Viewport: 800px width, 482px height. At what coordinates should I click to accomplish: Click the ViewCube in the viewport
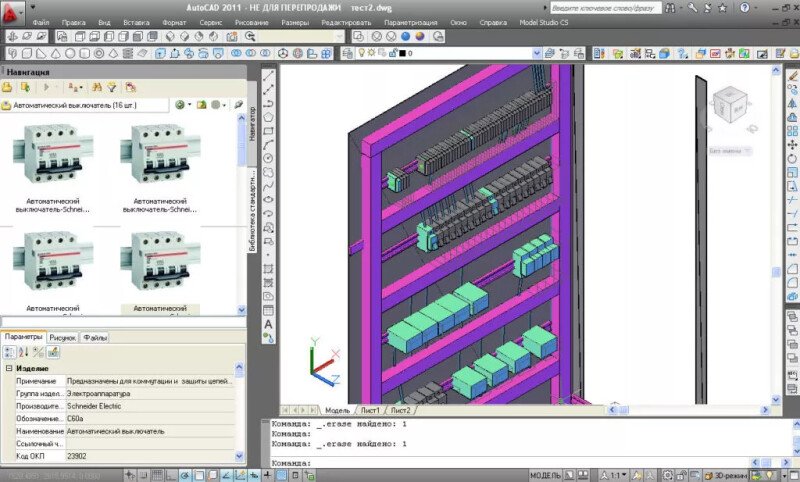[730, 105]
